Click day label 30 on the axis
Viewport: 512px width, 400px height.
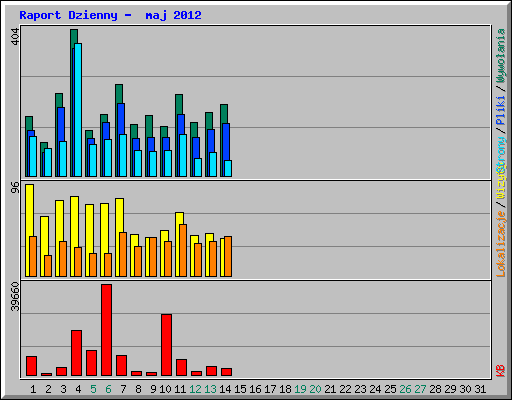click(x=465, y=389)
